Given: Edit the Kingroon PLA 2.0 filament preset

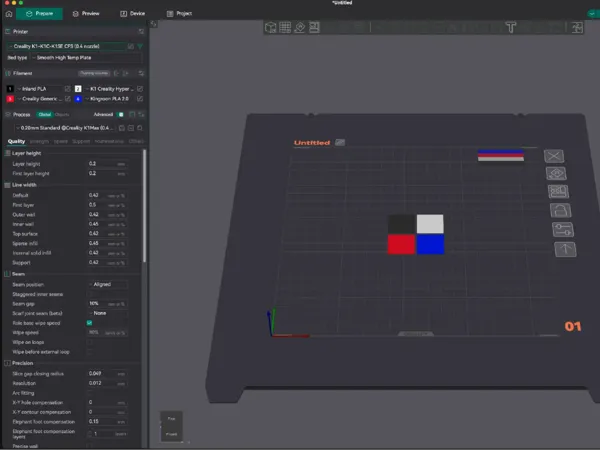Looking at the screenshot, I should (140, 99).
